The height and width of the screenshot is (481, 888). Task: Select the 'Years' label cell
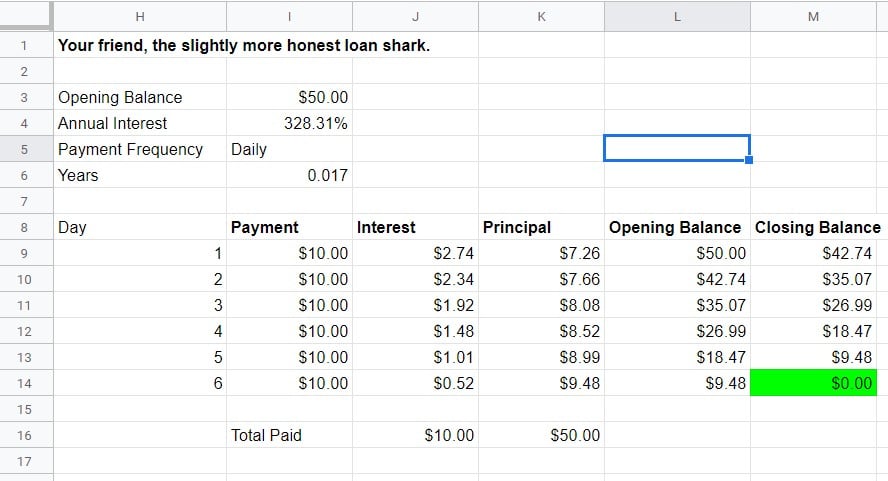pos(140,176)
